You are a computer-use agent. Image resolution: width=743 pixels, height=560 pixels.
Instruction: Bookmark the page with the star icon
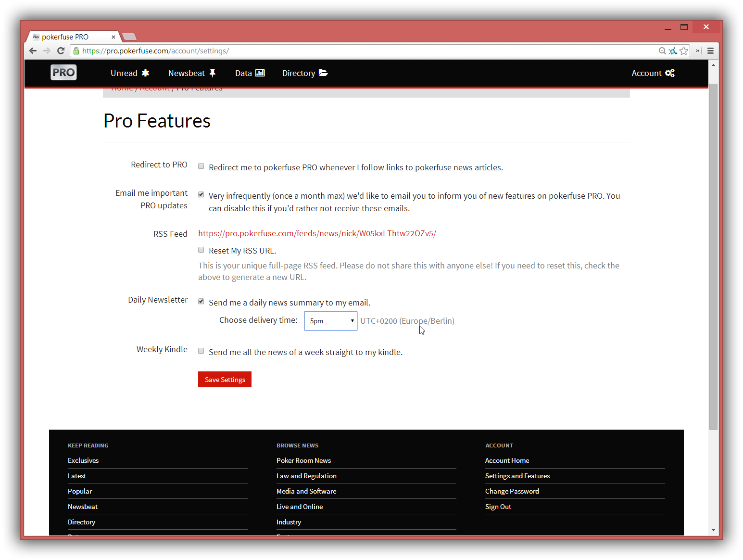coord(684,51)
